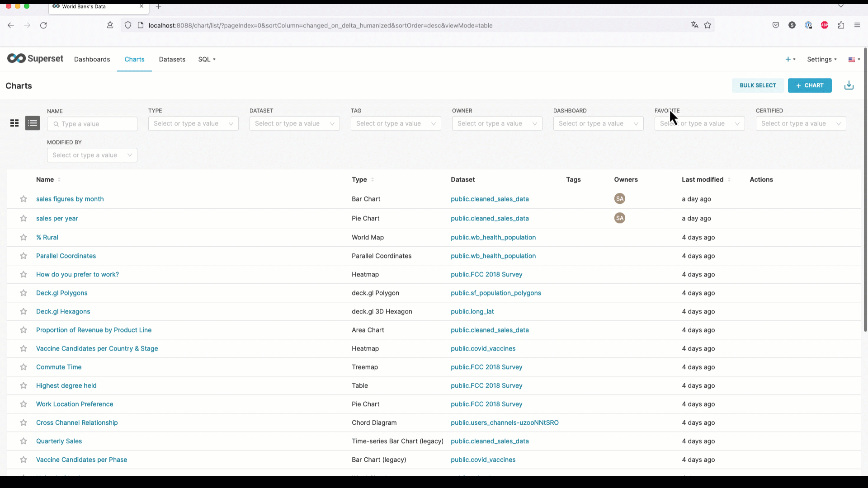Click the favorite star for 'Commute Time'
Image resolution: width=868 pixels, height=488 pixels.
coord(23,367)
